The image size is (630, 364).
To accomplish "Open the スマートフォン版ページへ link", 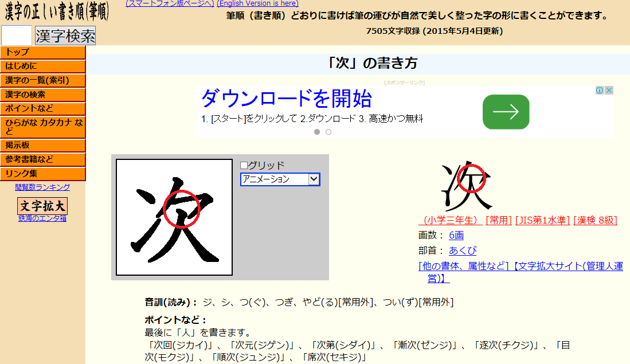I will point(169,3).
